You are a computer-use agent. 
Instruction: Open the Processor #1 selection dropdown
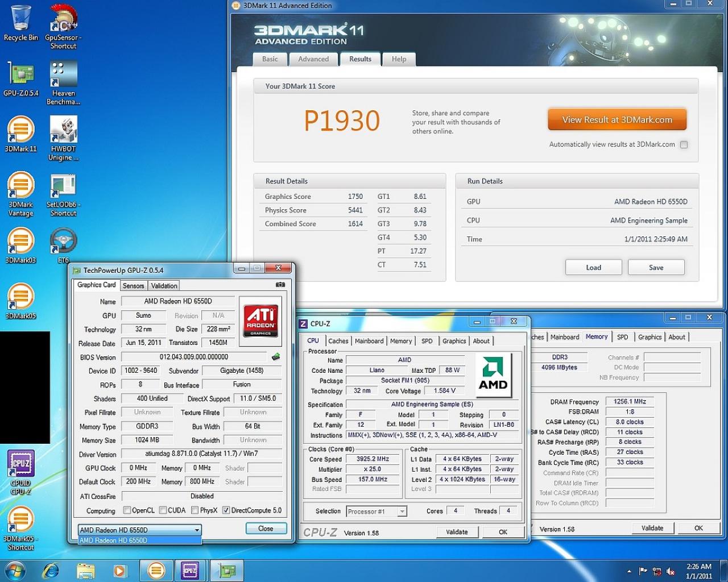(x=376, y=512)
